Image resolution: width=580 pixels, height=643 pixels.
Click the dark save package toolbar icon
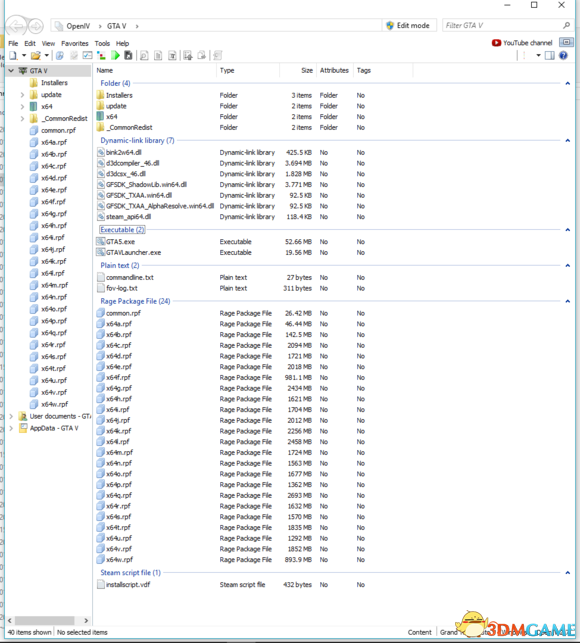pos(128,55)
